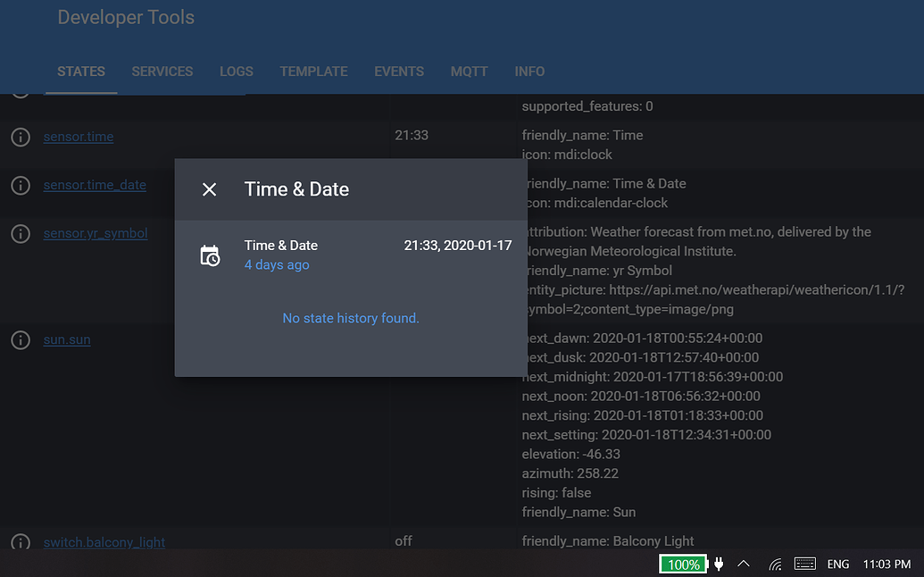Go to the EVENTS tab
This screenshot has height=577, width=924.
click(x=399, y=71)
